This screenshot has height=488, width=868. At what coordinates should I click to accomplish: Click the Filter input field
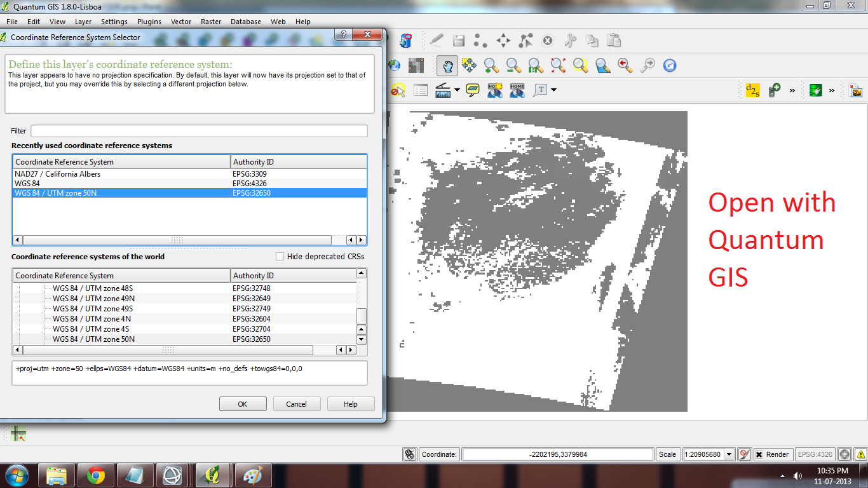(x=199, y=131)
